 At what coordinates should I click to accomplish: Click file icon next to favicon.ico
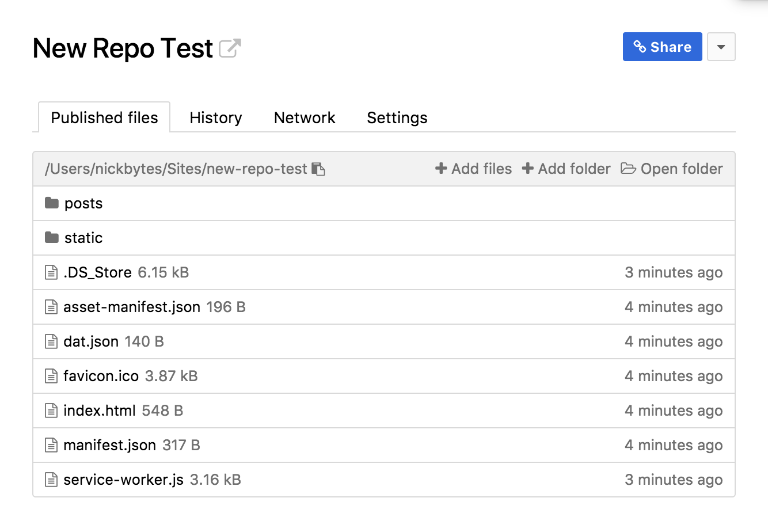(51, 376)
